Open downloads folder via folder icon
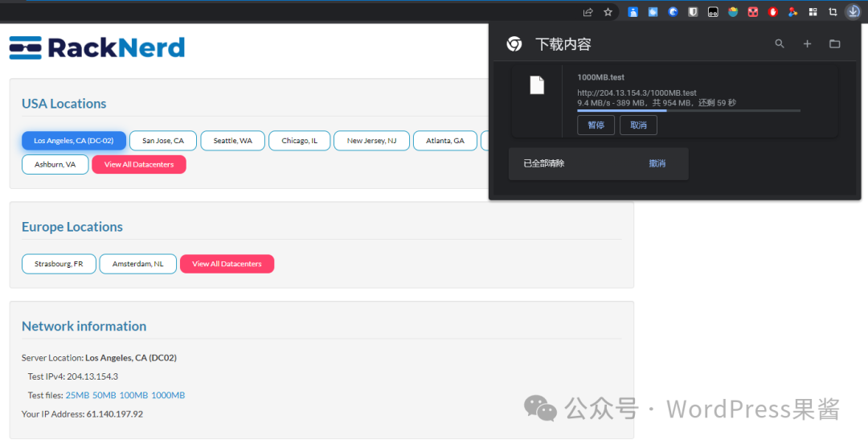The width and height of the screenshot is (868, 444). [x=835, y=43]
